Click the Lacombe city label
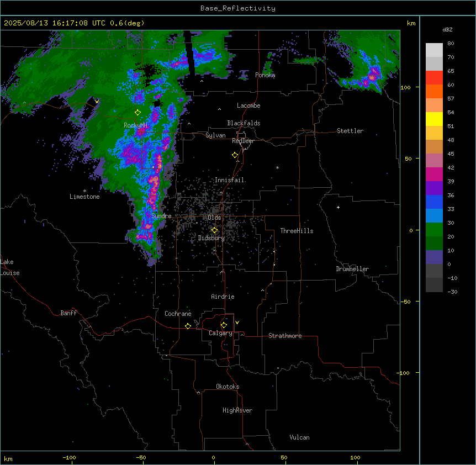Viewport: 476px width, 465px height. [248, 105]
